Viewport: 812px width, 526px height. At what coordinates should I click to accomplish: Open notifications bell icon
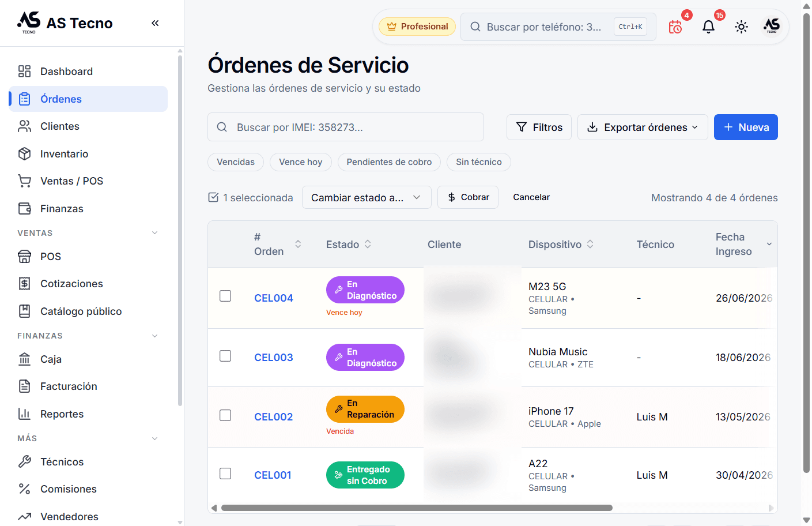[708, 27]
